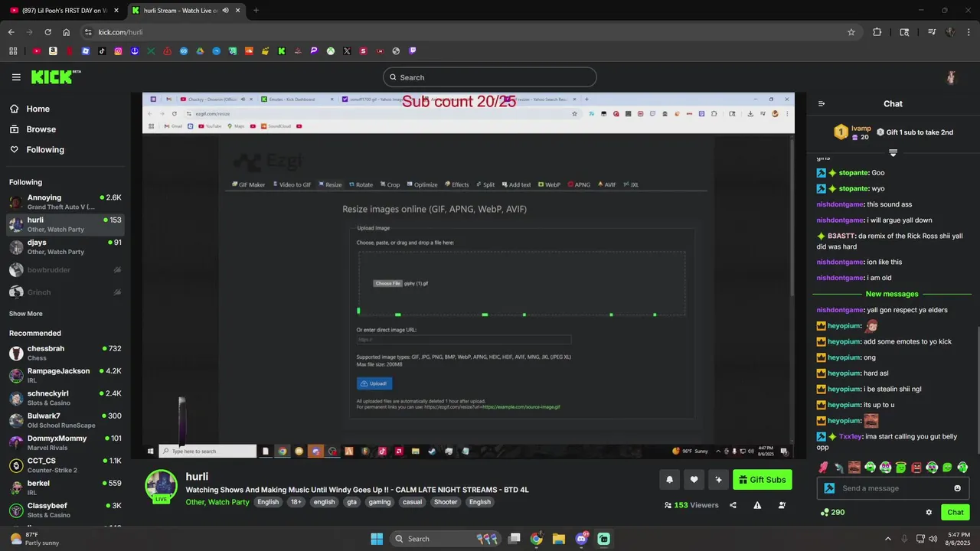This screenshot has width=980, height=551.
Task: Open djays channel in Following list
Action: [65, 246]
